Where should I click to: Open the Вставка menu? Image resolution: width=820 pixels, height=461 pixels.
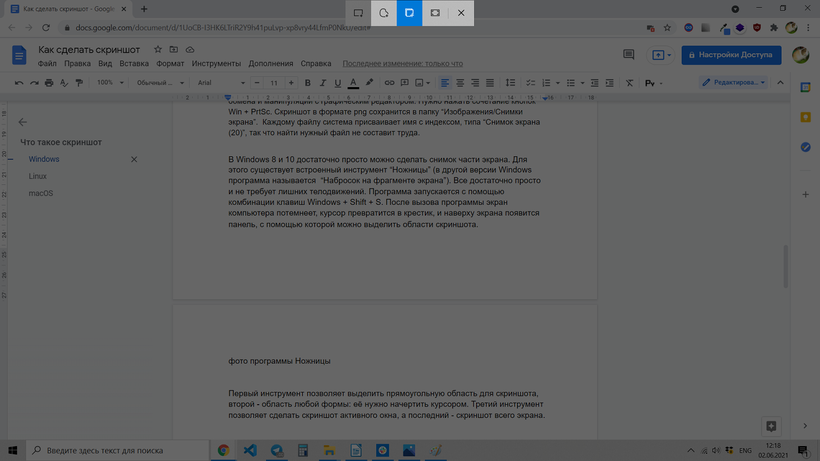coord(133,63)
